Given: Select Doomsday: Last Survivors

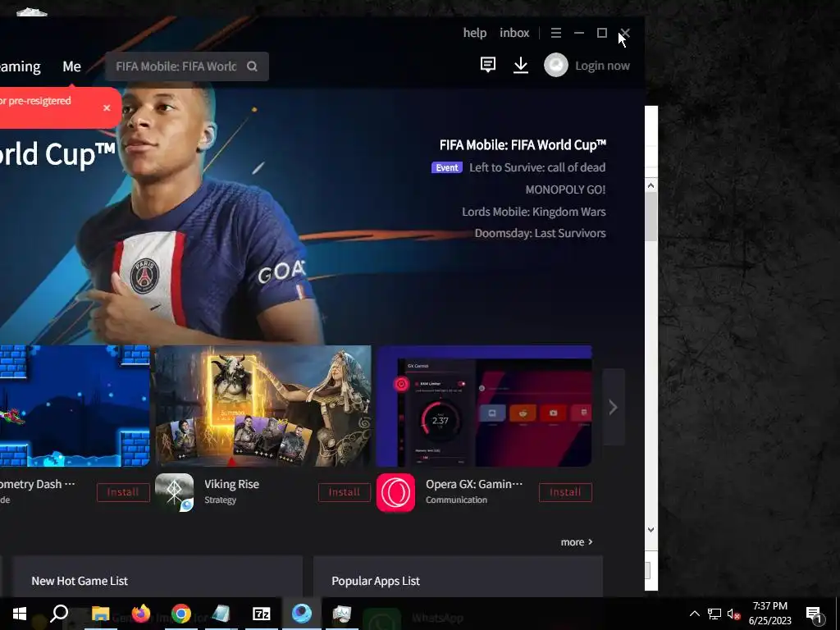Looking at the screenshot, I should 540,233.
